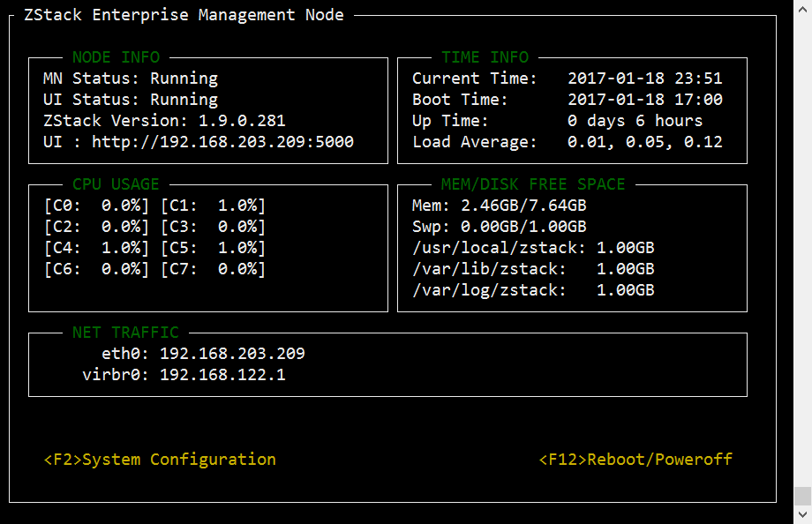Select the F2 System Configuration option
The width and height of the screenshot is (812, 524).
point(160,460)
